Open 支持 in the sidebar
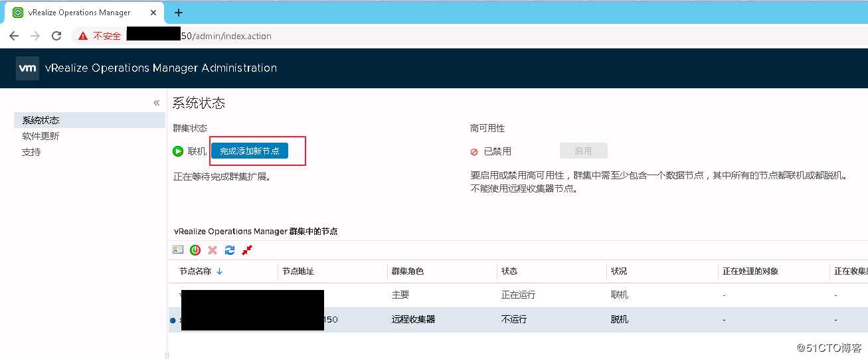The height and width of the screenshot is (359, 868). (32, 152)
